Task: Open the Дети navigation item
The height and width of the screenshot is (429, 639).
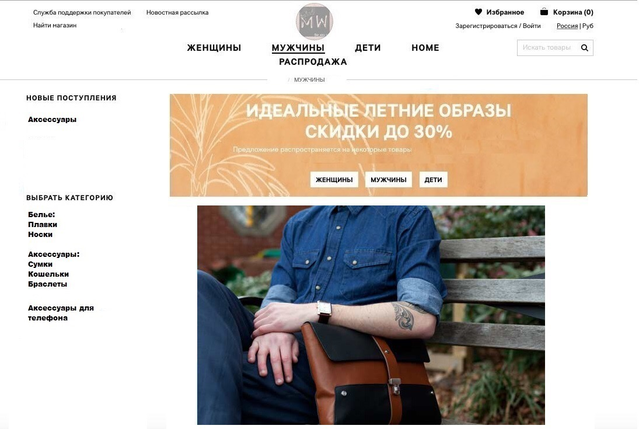Action: pos(368,48)
